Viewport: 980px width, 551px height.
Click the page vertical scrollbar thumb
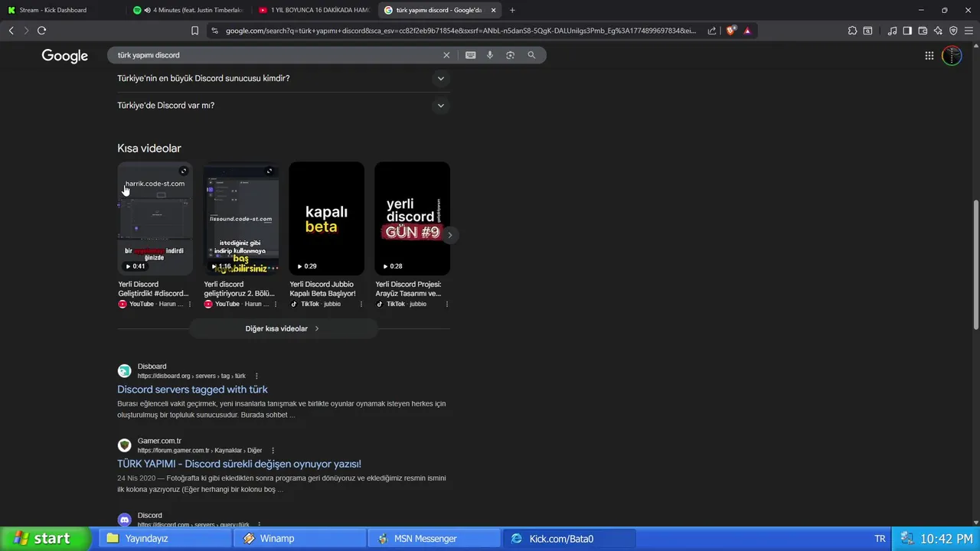tap(975, 265)
